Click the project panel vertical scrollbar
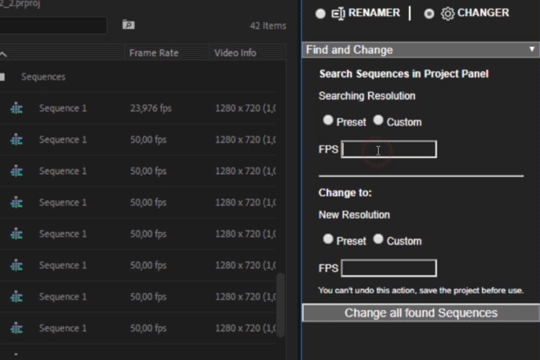Viewport: 540px width, 360px height. point(281,305)
